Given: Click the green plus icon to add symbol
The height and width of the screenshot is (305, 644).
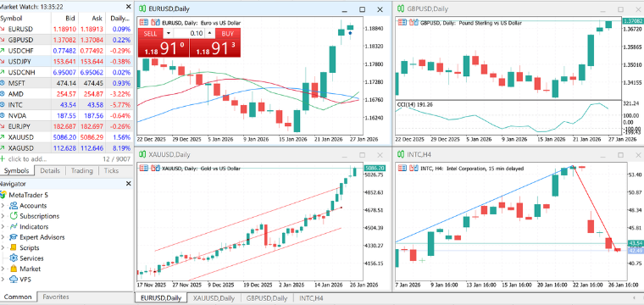Looking at the screenshot, I should [3, 159].
